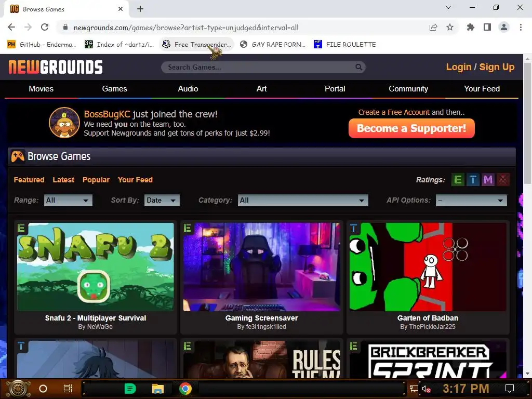Image resolution: width=532 pixels, height=399 pixels.
Task: Open Chrome from the taskbar
Action: coord(185,389)
